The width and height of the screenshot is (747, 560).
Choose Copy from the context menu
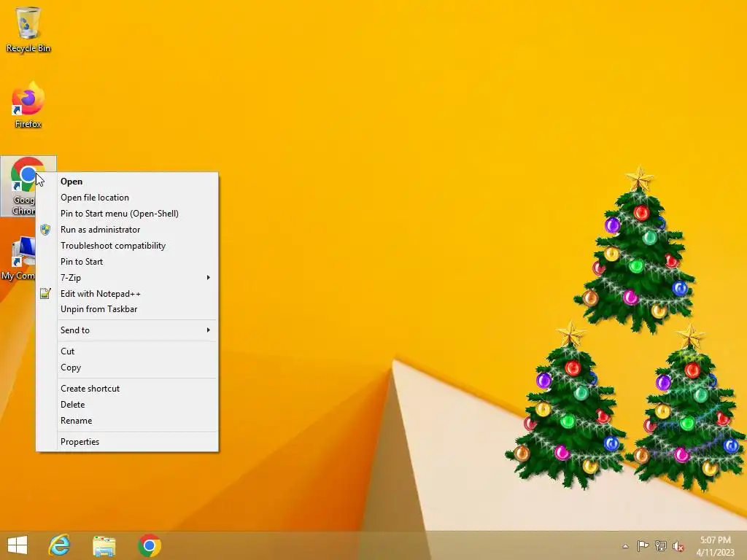click(x=127, y=367)
